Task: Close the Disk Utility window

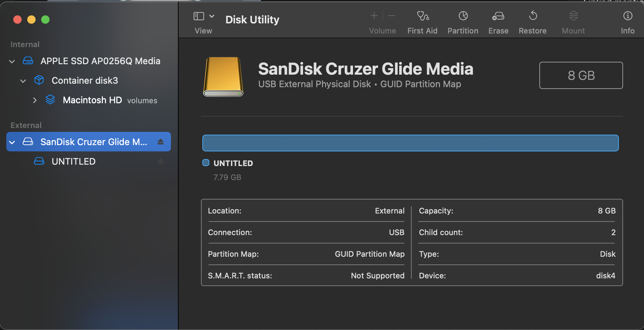Action: tap(17, 20)
